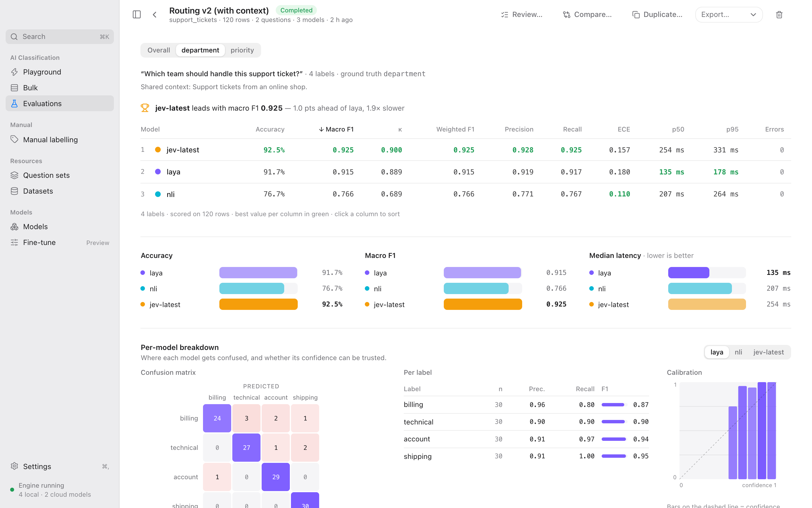812x508 pixels.
Task: Click the search magnifier icon
Action: [x=14, y=37]
